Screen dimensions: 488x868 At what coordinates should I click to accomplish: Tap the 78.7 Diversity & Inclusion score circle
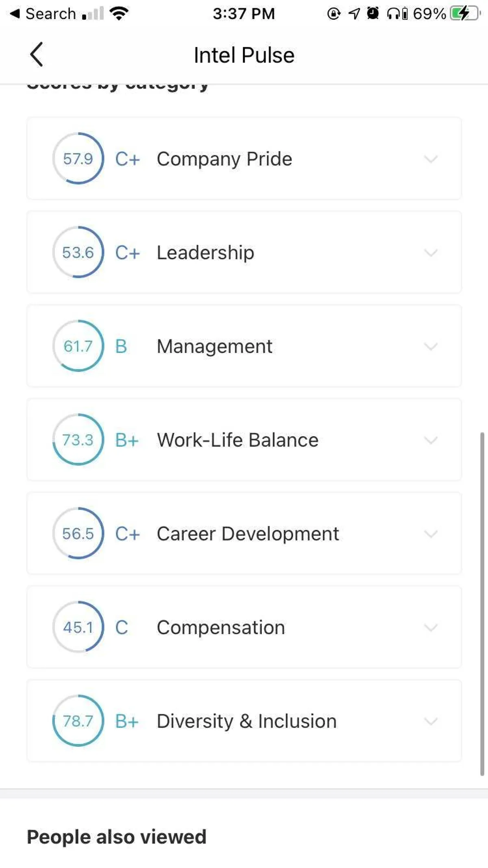[x=78, y=721]
